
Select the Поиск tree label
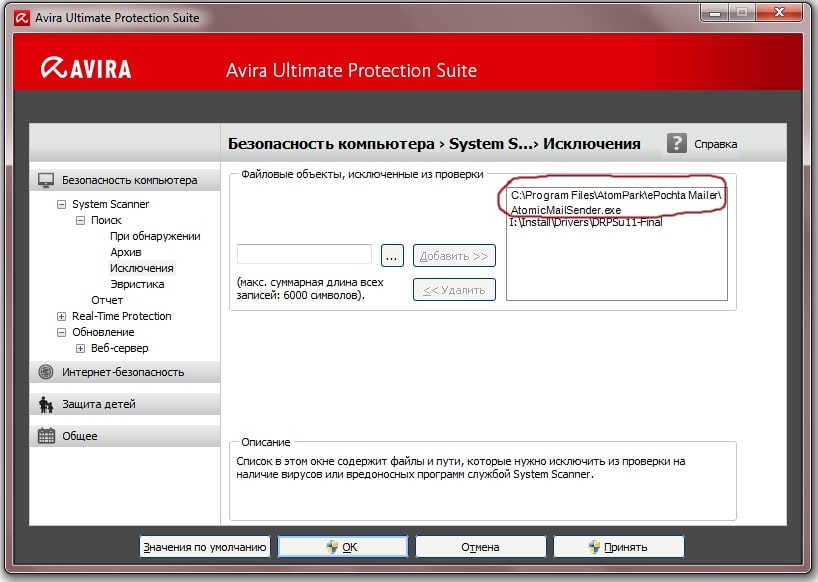[106, 221]
